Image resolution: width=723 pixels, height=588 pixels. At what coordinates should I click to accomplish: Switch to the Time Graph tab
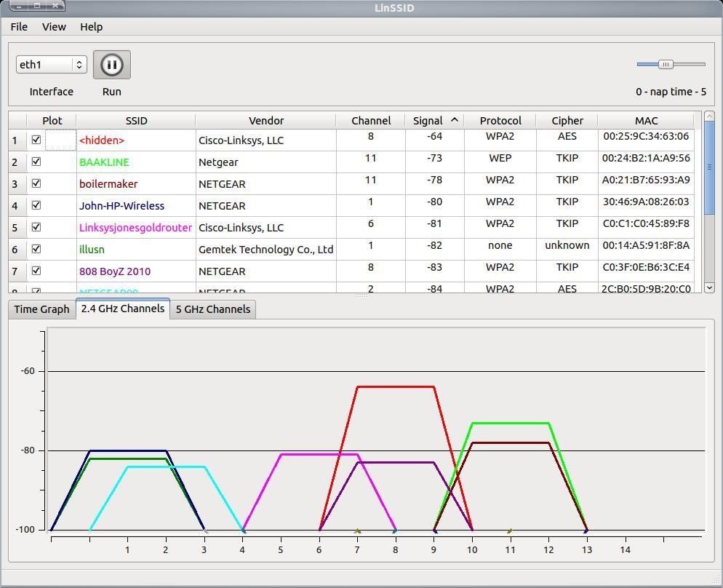[x=41, y=309]
